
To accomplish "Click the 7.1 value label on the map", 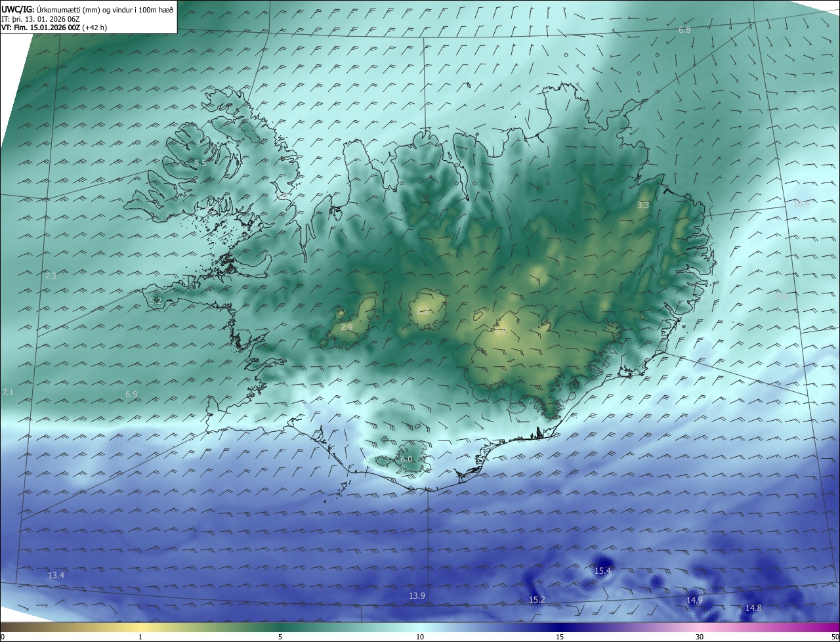I will click(8, 392).
